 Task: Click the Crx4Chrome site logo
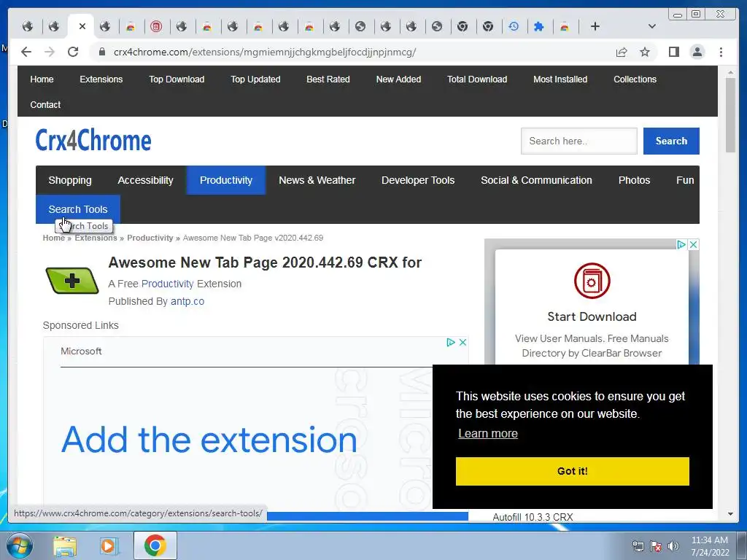tap(93, 140)
